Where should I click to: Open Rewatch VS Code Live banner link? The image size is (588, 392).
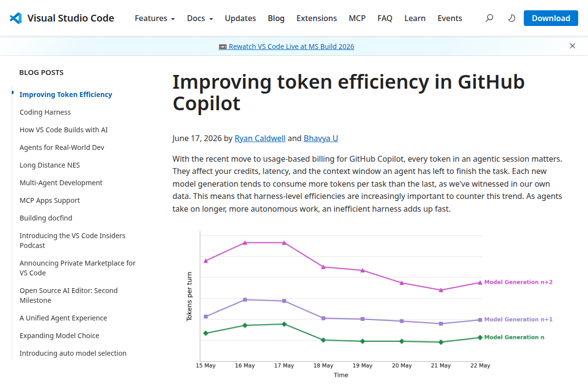pos(287,47)
